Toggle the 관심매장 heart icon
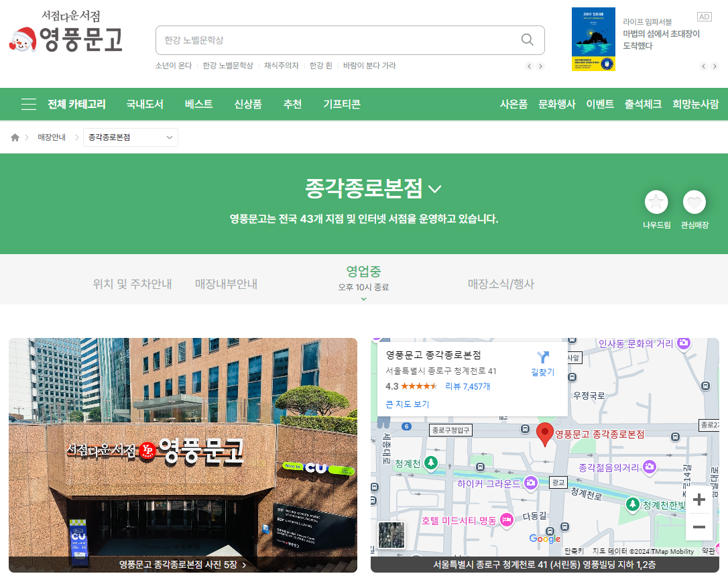 [x=694, y=202]
